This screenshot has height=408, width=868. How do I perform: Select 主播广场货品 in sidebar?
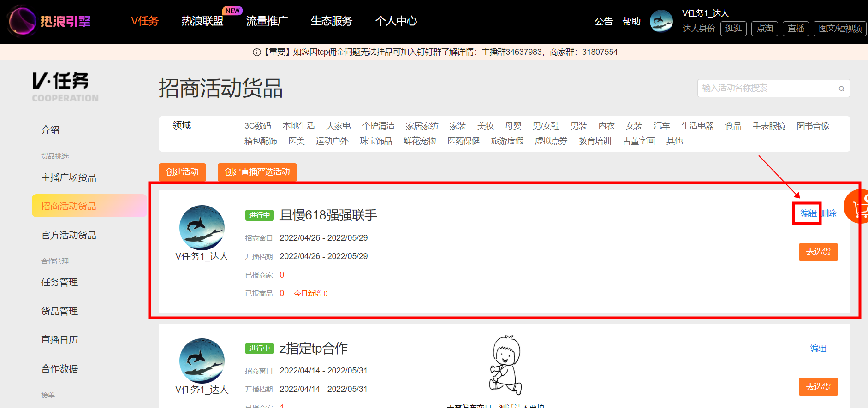[x=69, y=177]
